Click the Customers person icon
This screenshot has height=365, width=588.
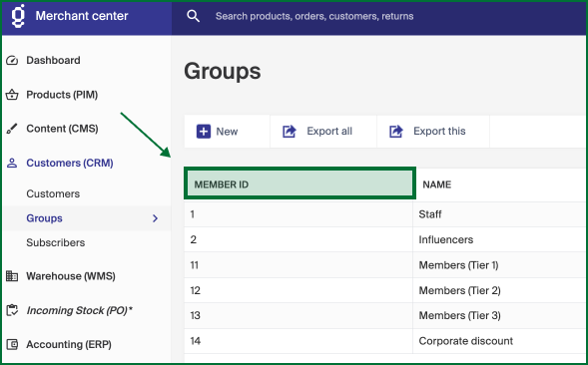point(12,163)
